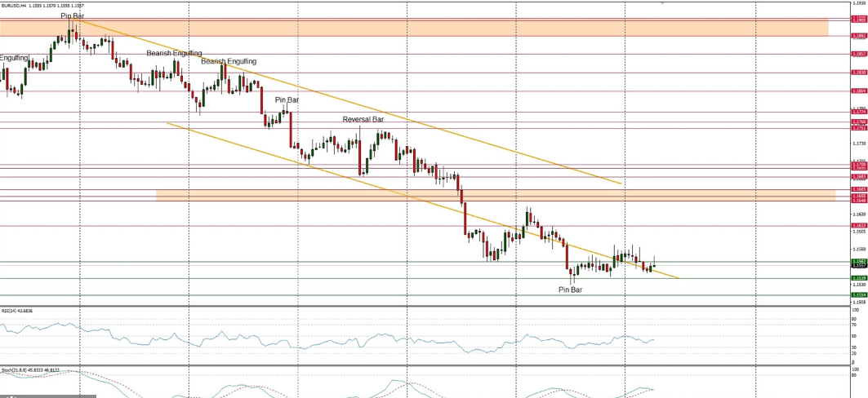The height and width of the screenshot is (398, 868).
Task: Click the green 1.1514 price tag
Action: coord(858,294)
